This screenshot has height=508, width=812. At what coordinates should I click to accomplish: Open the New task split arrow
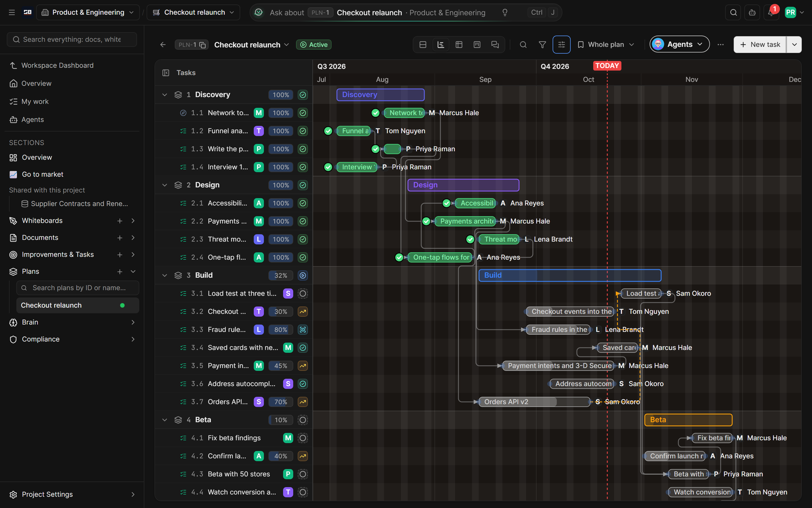[794, 45]
